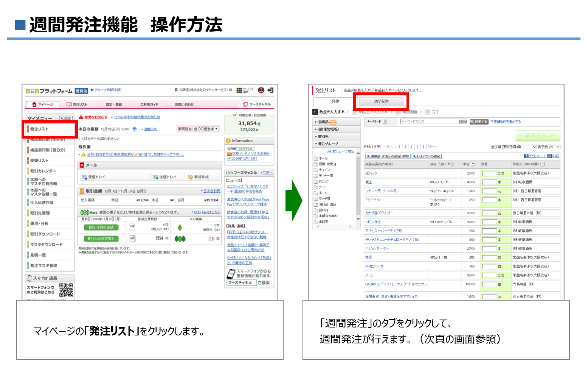Open the 設定・登録 menu tab
This screenshot has height=368, width=588.
click(x=114, y=104)
